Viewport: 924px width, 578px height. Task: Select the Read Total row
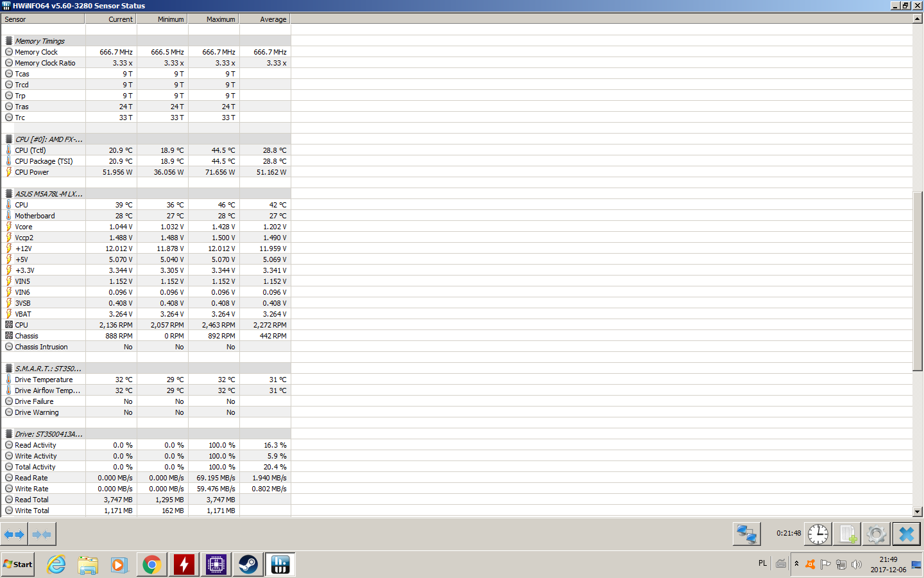point(146,500)
